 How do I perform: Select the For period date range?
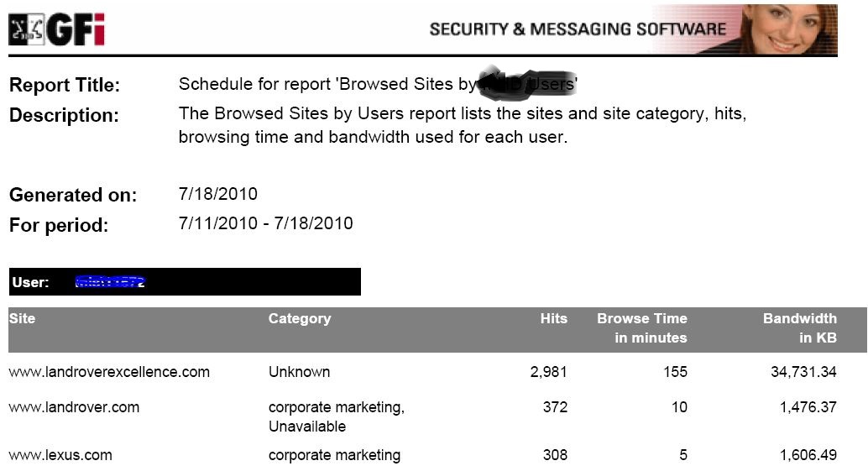coord(265,223)
